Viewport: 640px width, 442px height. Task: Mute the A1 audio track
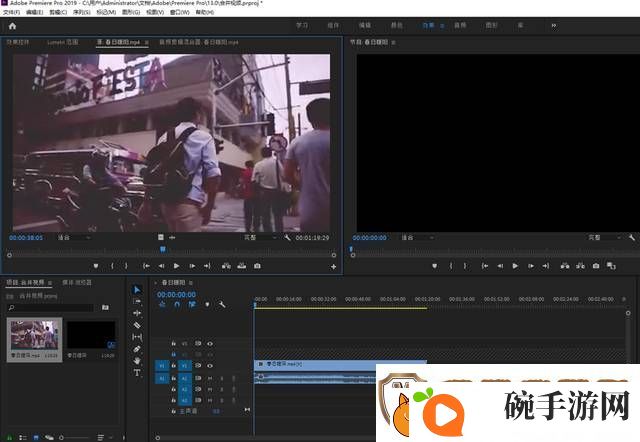pos(210,378)
